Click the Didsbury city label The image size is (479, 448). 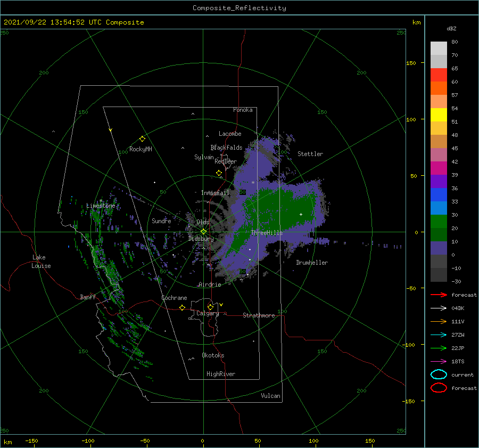(201, 239)
